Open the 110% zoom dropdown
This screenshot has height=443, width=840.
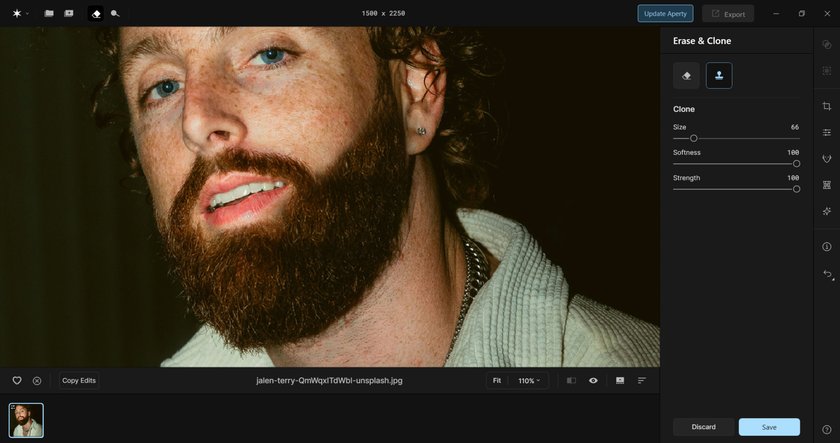[529, 380]
